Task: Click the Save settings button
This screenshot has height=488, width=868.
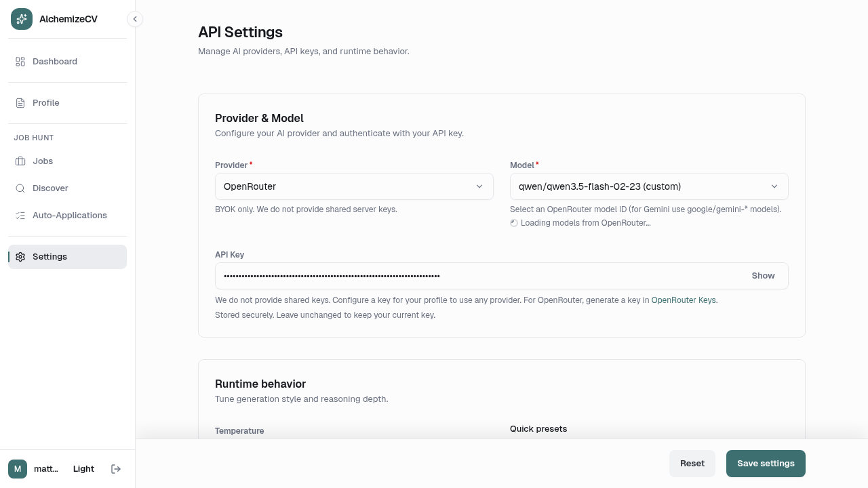Action: [x=766, y=464]
